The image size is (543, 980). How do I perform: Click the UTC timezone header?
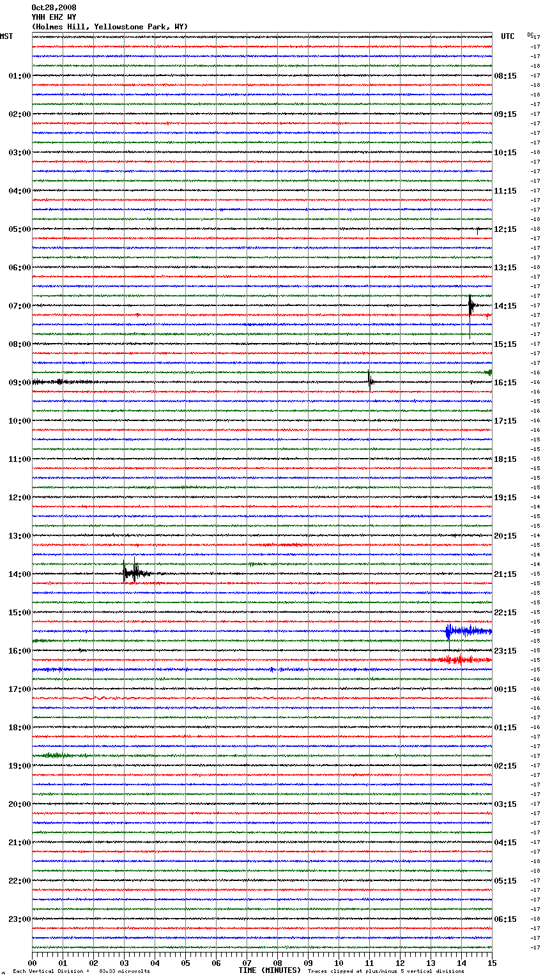[508, 36]
